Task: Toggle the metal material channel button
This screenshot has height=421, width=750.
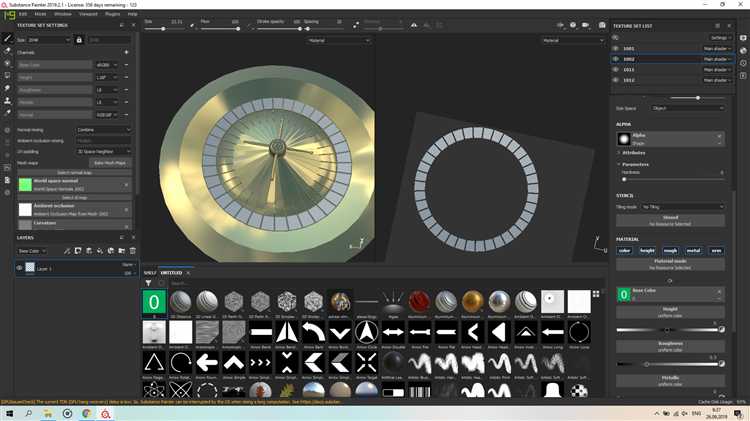Action: pyautogui.click(x=693, y=250)
